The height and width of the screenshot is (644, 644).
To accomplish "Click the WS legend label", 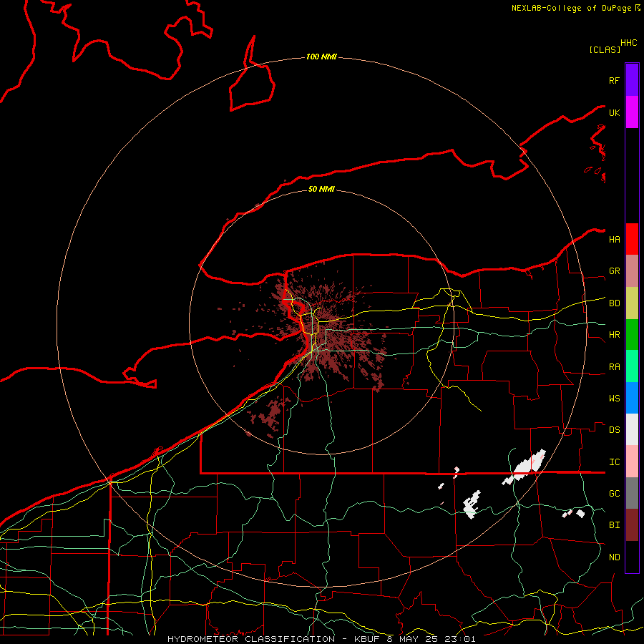I will [614, 399].
